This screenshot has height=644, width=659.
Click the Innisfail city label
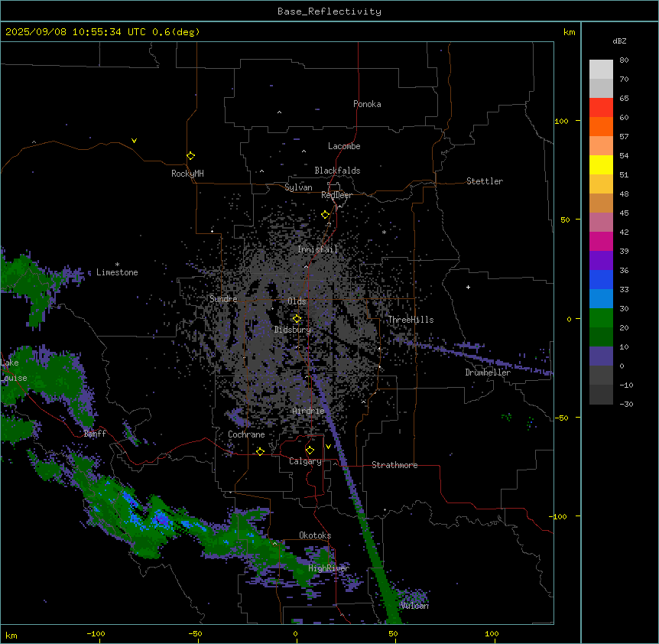point(317,249)
